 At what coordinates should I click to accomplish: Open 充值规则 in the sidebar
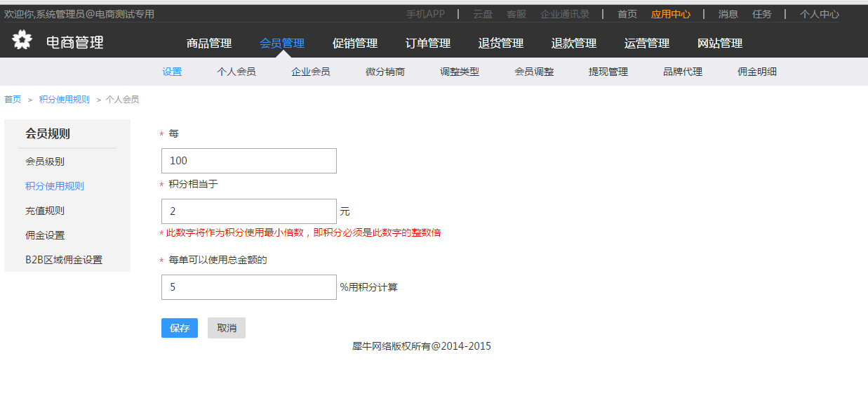point(45,211)
